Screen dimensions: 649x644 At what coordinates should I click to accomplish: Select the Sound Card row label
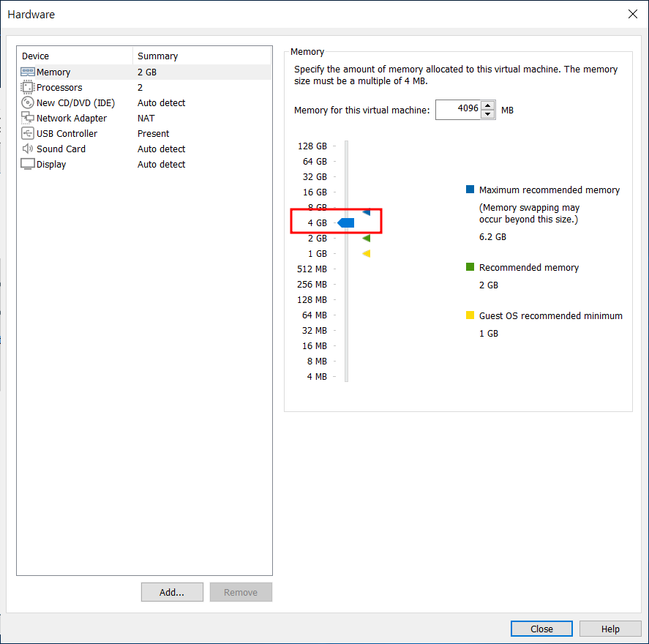coord(61,149)
